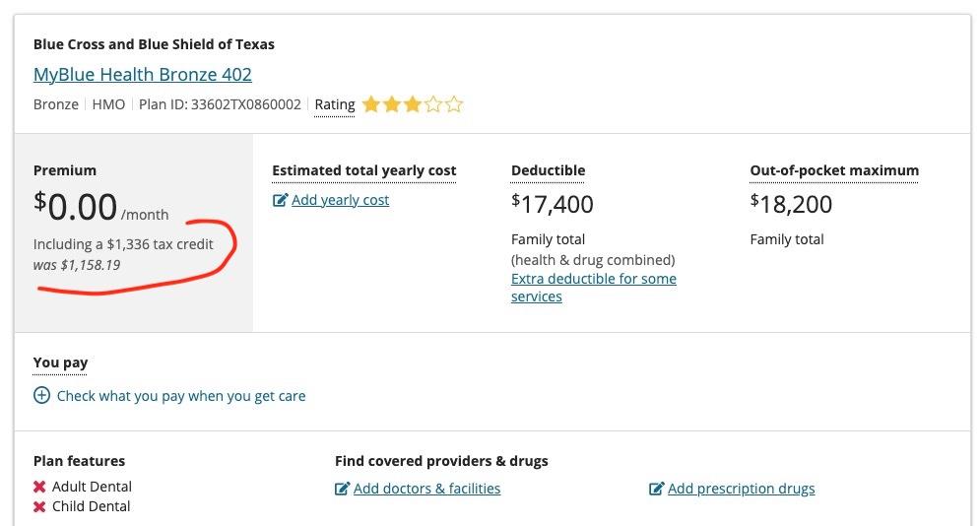Screen dimensions: 980x526
Task: Click the edit icon before Add prescription drugs
Action: 656,489
